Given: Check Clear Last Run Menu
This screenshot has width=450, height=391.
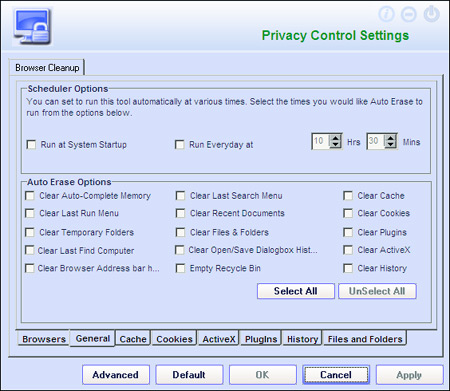Looking at the screenshot, I should pos(30,213).
